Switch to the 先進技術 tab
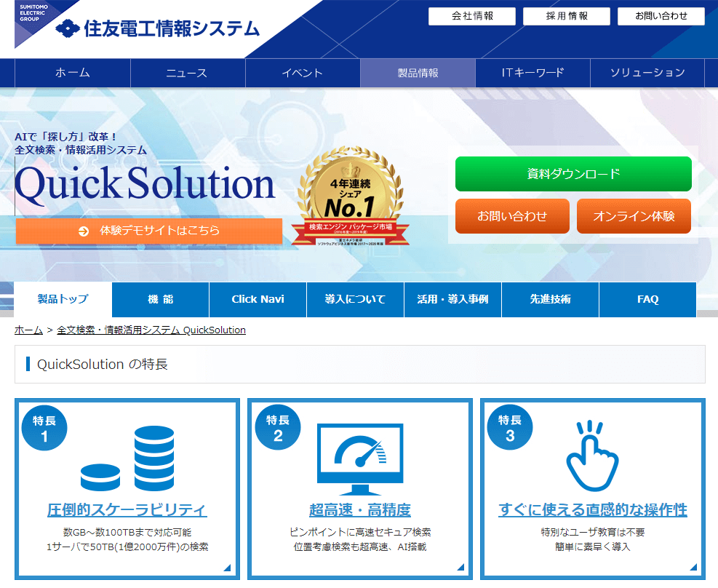 (550, 300)
